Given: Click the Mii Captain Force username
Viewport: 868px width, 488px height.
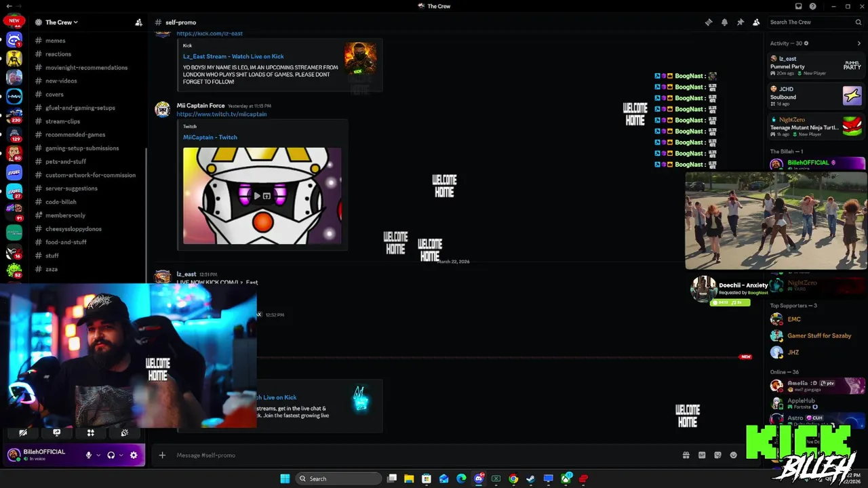Looking at the screenshot, I should coord(201,106).
